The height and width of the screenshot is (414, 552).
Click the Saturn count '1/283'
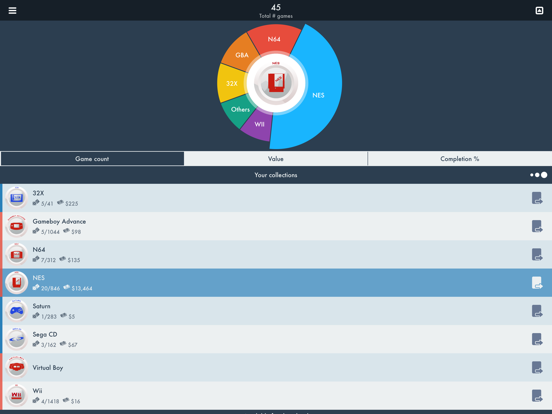[x=49, y=316]
